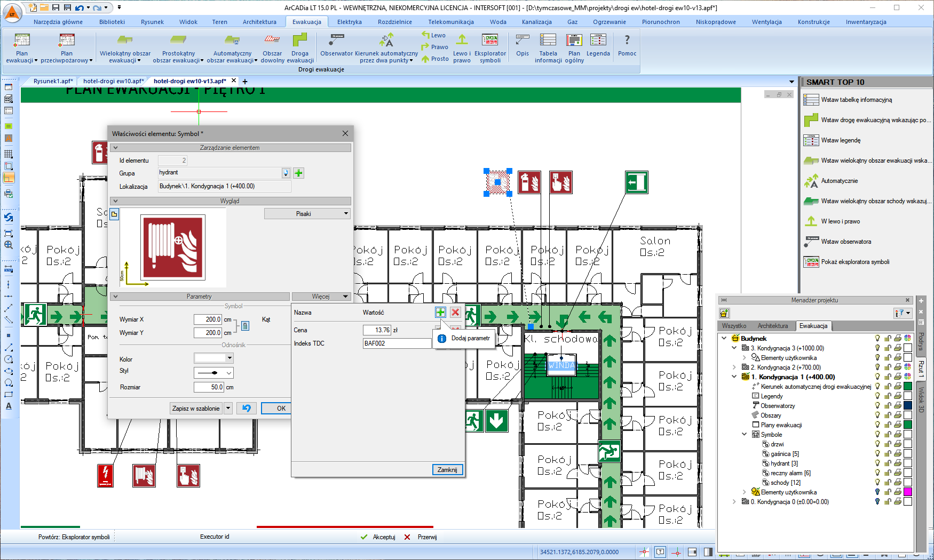
Task: Select Wielokątny obszar ewakuacji tool
Action: coord(125,48)
